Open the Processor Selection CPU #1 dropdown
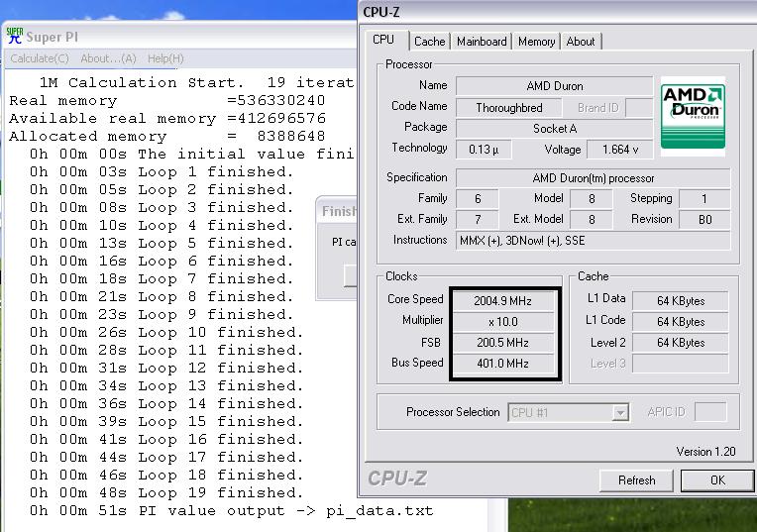Image resolution: width=757 pixels, height=532 pixels. pos(568,413)
